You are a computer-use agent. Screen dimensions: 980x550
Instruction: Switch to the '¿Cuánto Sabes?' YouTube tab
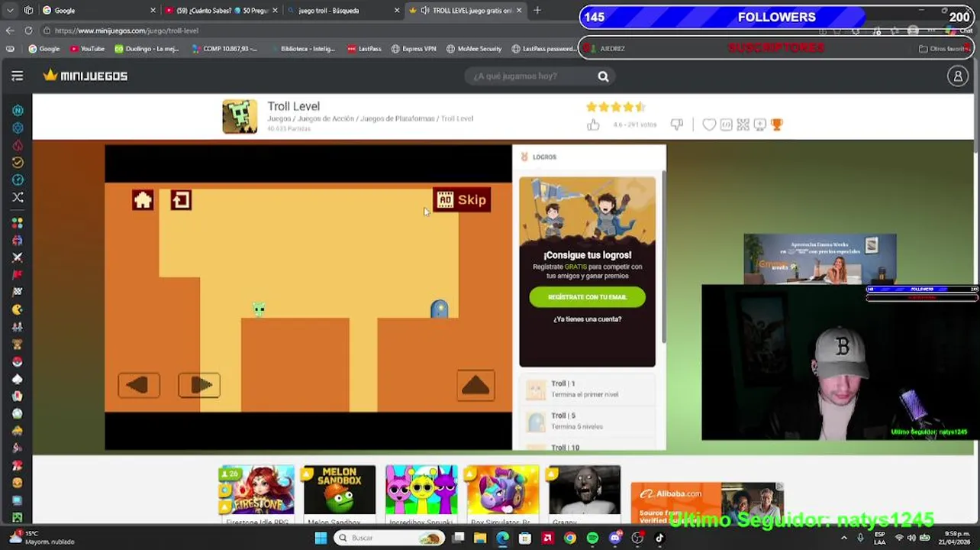(221, 11)
